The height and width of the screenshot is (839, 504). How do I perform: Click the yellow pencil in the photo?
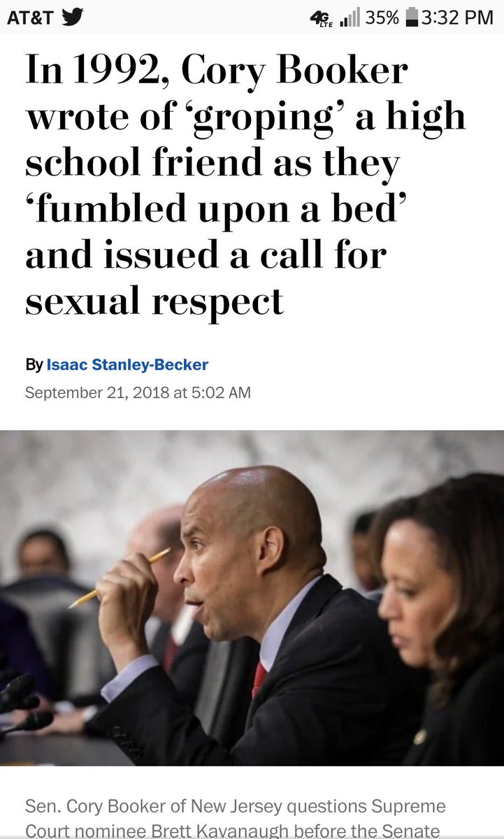[x=120, y=578]
